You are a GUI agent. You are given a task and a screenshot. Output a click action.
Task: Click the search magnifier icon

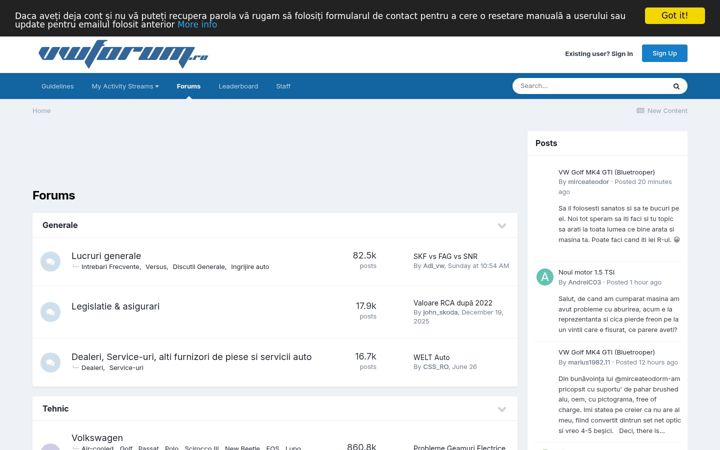click(676, 86)
